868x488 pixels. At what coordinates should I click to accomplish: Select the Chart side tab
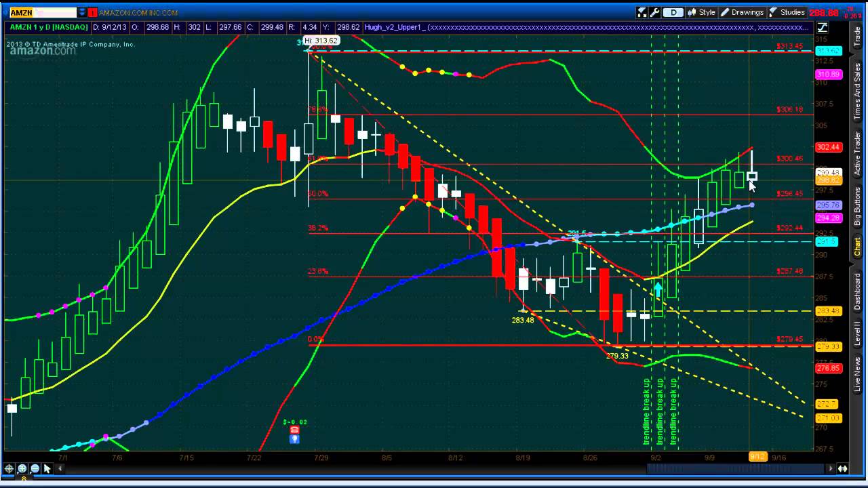[x=857, y=246]
